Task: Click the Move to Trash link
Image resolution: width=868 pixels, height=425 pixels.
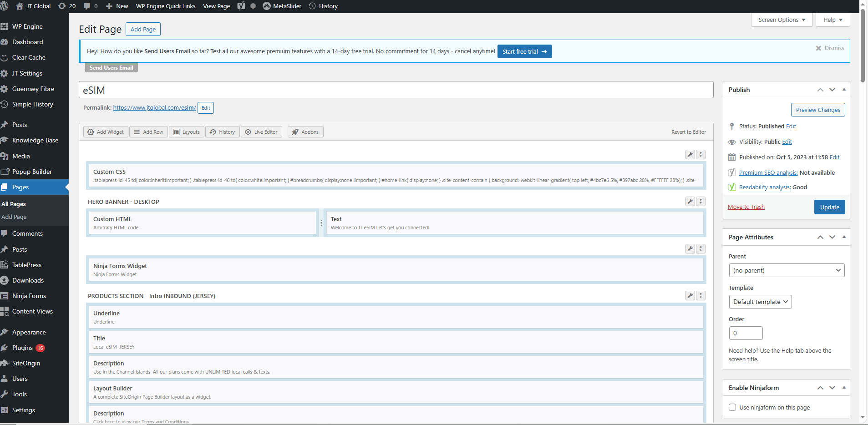Action: 746,207
